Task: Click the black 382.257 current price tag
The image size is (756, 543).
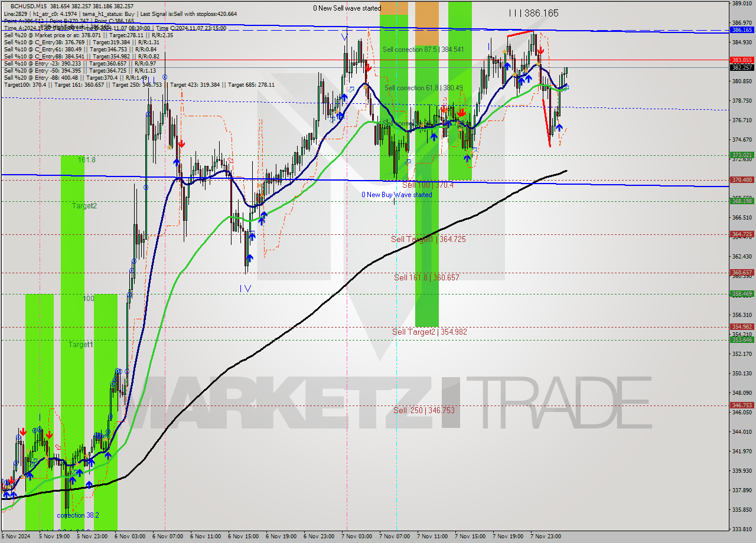Action: tap(742, 67)
